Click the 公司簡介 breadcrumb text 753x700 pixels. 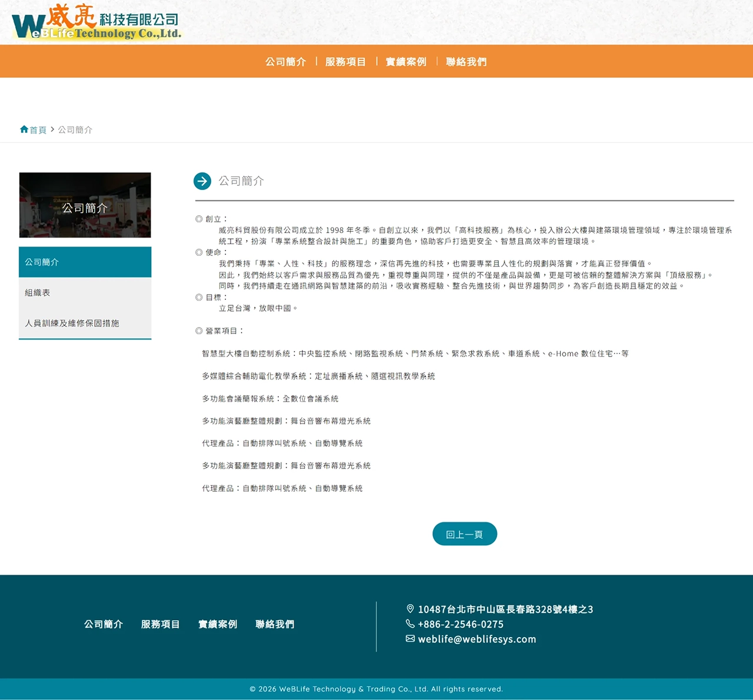click(x=75, y=130)
